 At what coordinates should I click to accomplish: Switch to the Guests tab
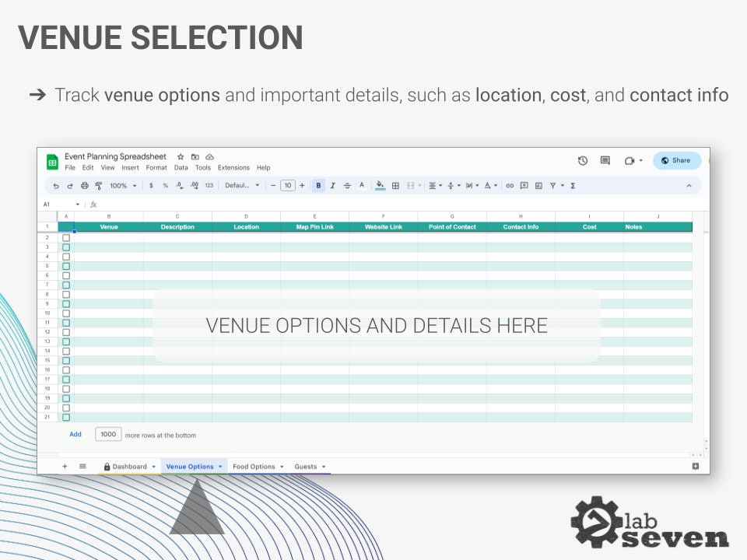pos(305,467)
